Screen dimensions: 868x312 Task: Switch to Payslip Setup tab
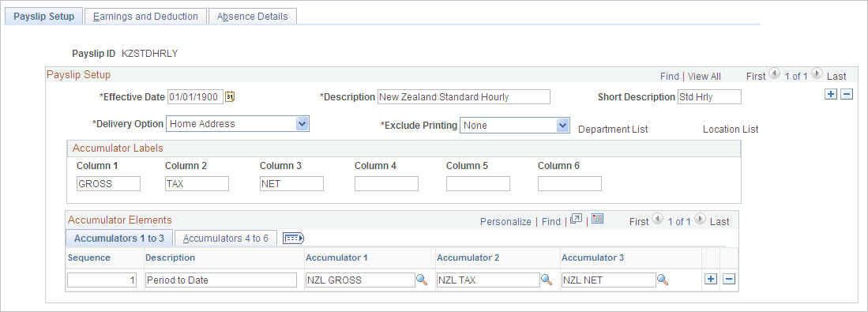coord(43,17)
